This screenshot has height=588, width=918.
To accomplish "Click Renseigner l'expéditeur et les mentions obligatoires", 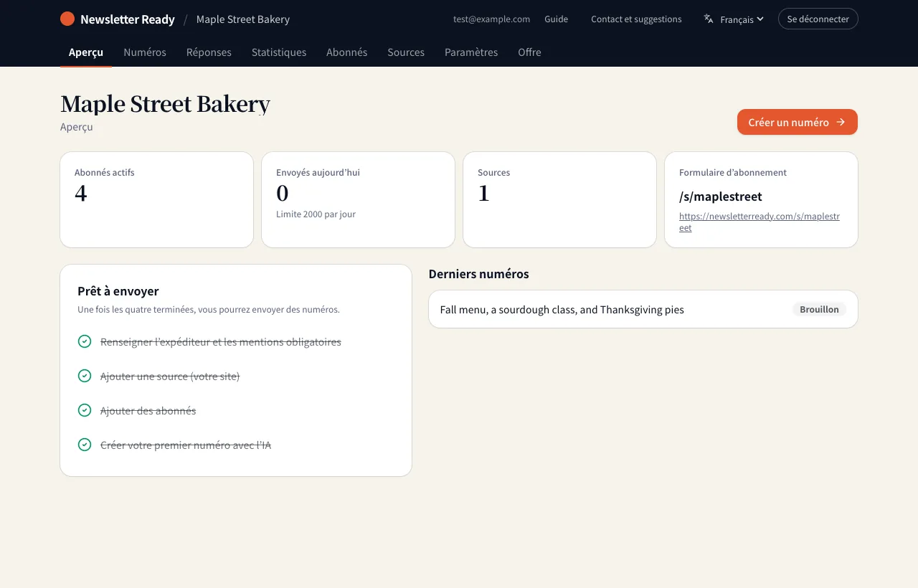I will click(221, 342).
